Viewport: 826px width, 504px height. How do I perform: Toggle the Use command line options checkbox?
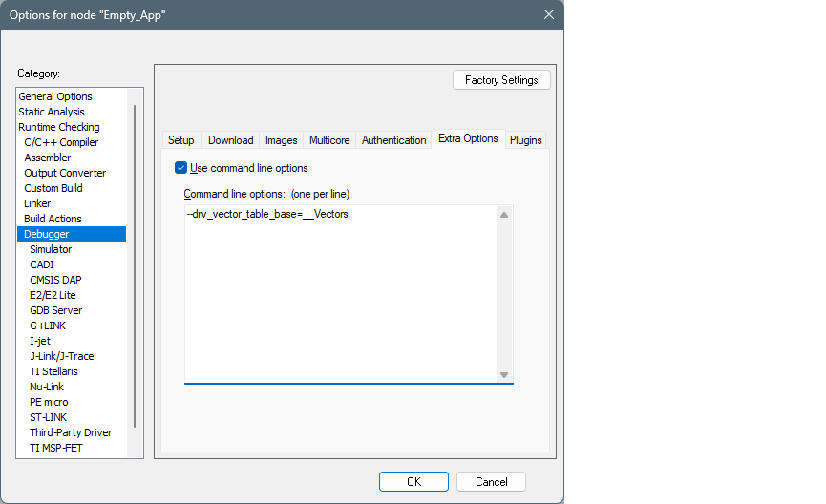181,168
